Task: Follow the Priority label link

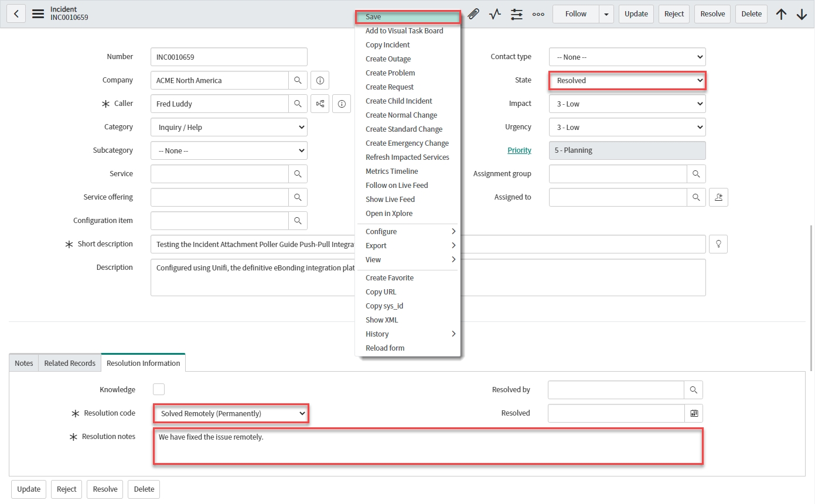Action: coord(519,150)
